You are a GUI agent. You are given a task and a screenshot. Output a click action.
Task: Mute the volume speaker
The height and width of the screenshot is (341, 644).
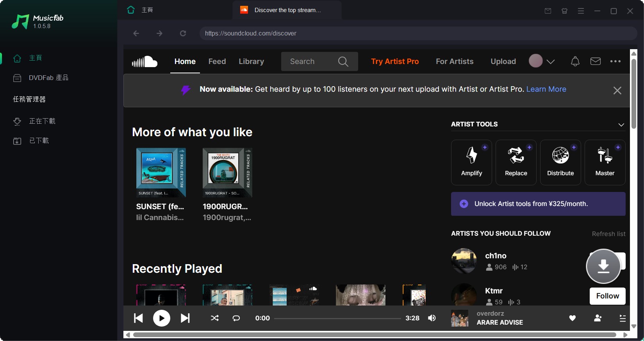pyautogui.click(x=432, y=318)
